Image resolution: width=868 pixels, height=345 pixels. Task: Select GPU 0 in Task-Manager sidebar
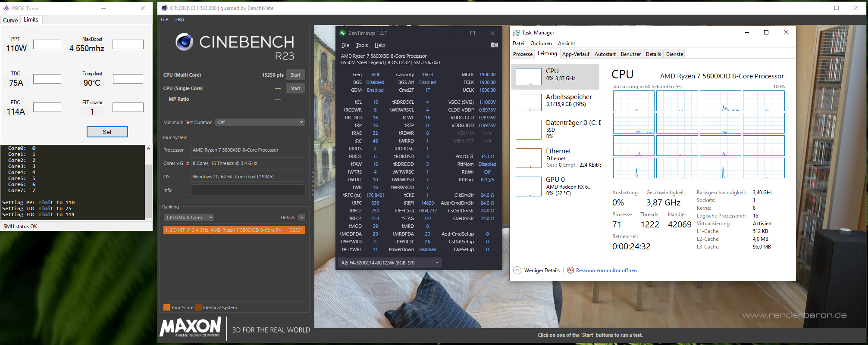556,186
